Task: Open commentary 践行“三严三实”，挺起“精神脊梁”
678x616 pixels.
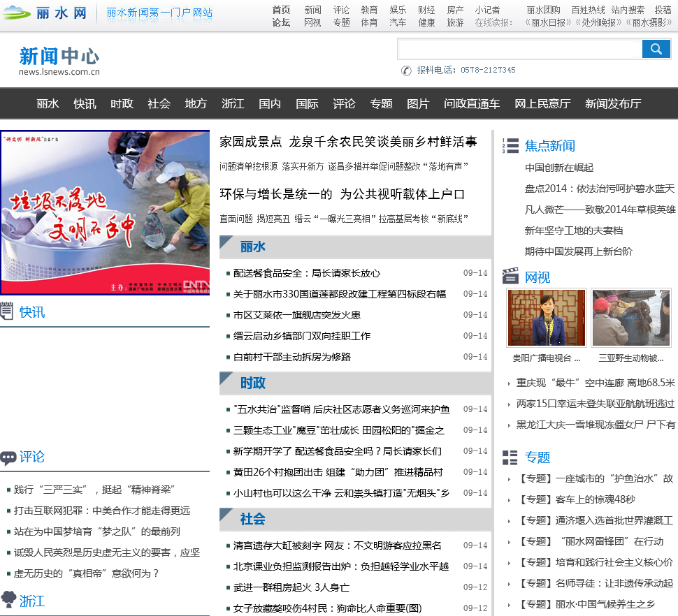Action: (x=94, y=490)
